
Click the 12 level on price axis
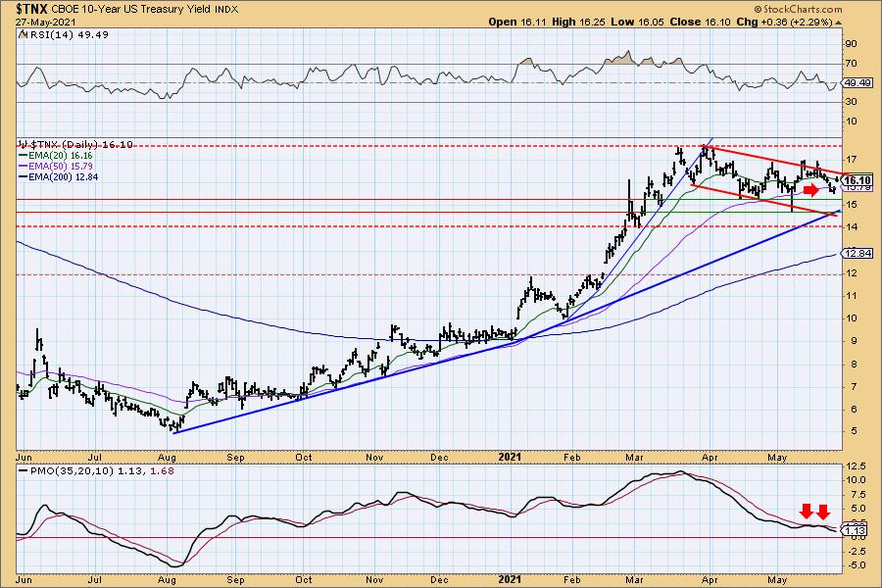click(x=851, y=272)
